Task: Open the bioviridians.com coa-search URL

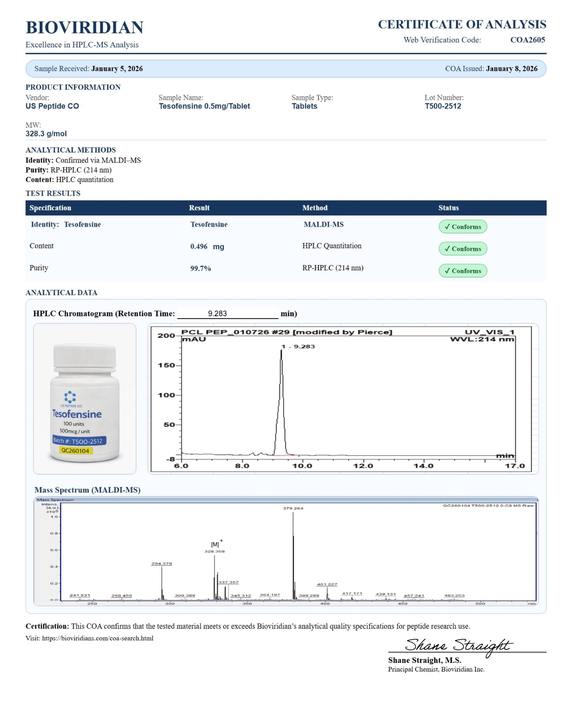Action: point(98,638)
